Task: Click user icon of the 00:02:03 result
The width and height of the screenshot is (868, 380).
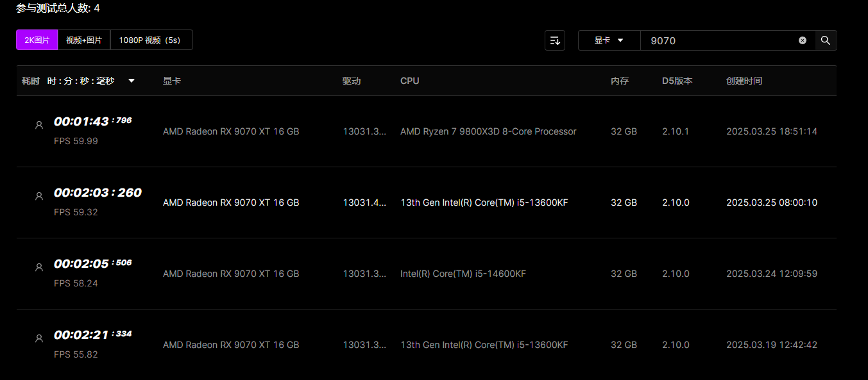Action: coord(38,196)
